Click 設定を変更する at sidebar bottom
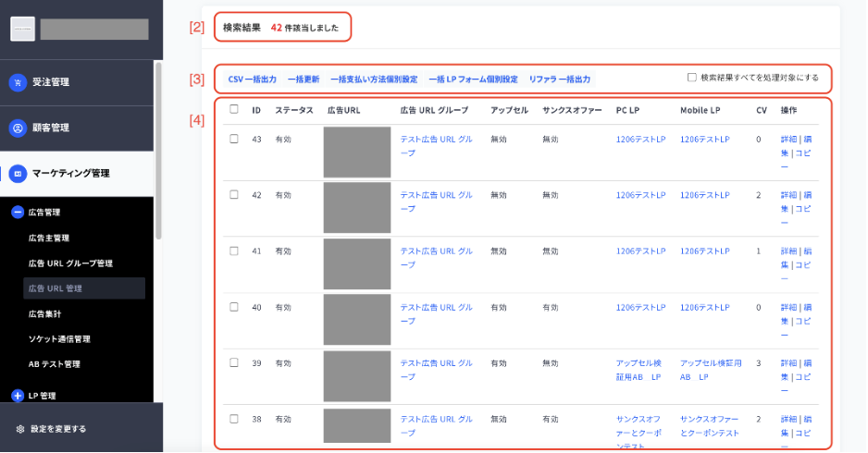Screen dimensions: 868x453 (x=58, y=429)
